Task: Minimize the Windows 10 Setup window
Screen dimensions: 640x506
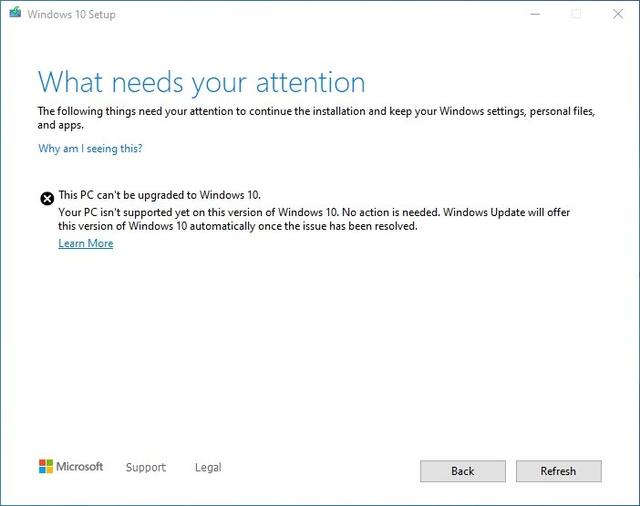Action: pyautogui.click(x=531, y=14)
